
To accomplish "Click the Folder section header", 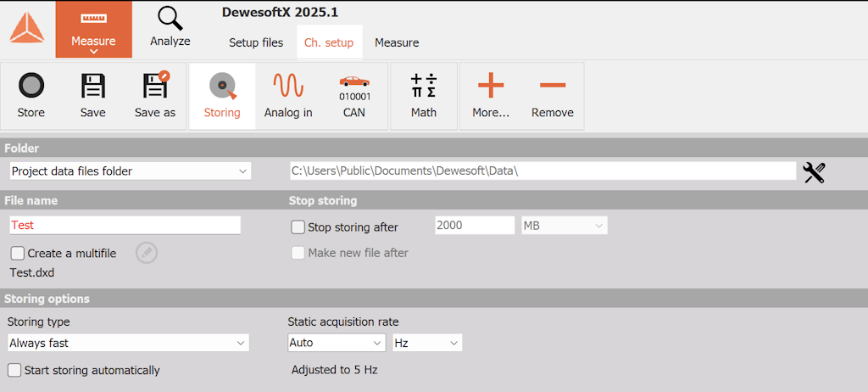I will 21,148.
